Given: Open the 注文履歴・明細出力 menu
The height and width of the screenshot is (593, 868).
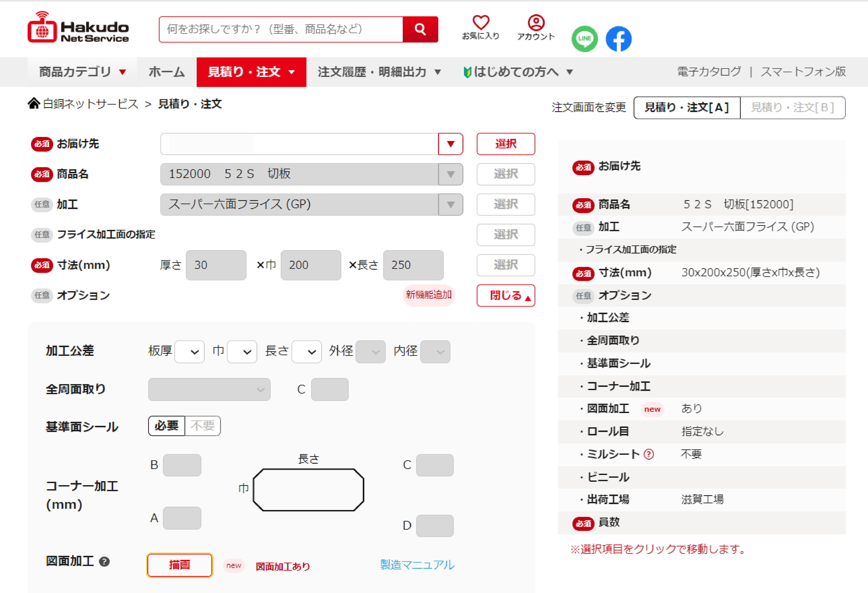Looking at the screenshot, I should 379,72.
